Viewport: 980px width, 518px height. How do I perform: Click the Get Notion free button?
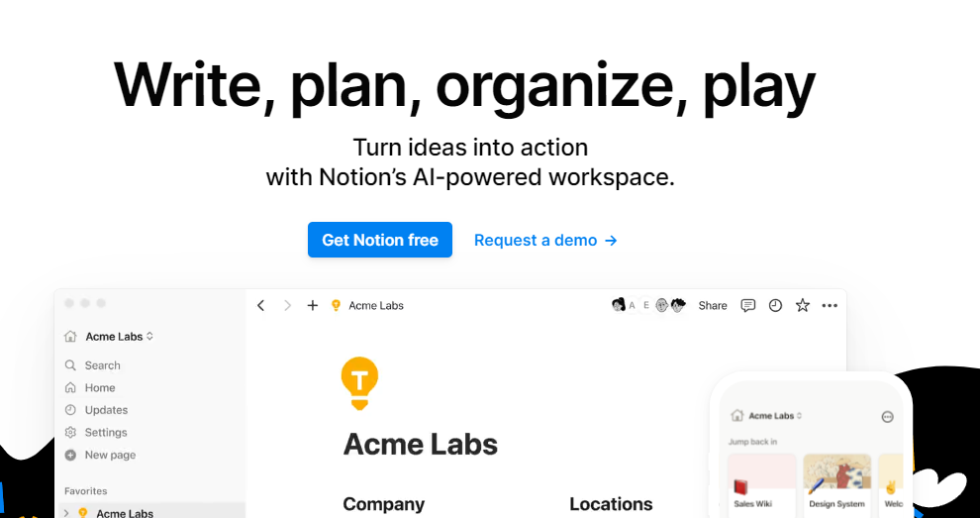click(x=379, y=240)
